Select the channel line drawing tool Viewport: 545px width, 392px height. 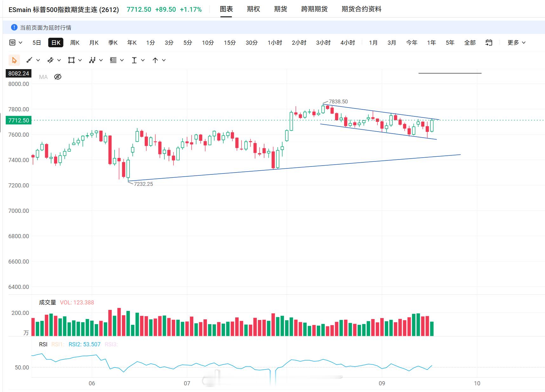[50, 60]
